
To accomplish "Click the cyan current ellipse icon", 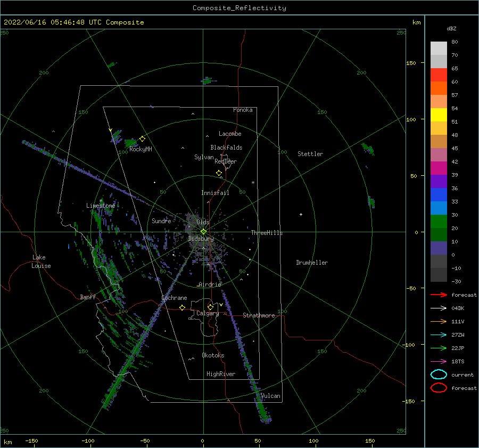I will [439, 374].
